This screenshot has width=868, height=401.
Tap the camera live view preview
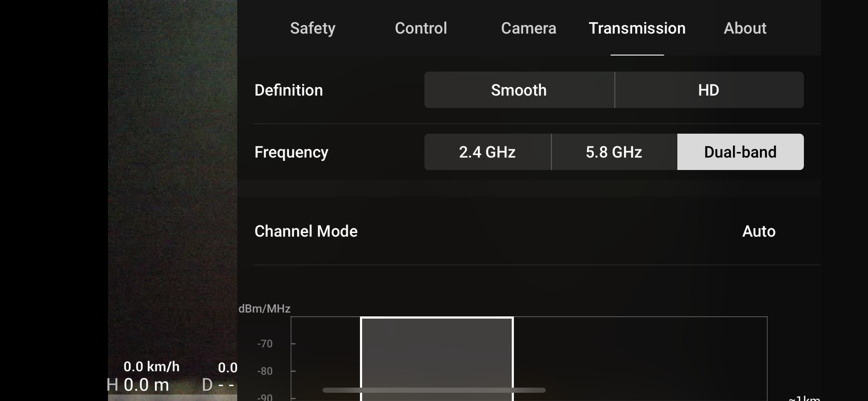172,171
